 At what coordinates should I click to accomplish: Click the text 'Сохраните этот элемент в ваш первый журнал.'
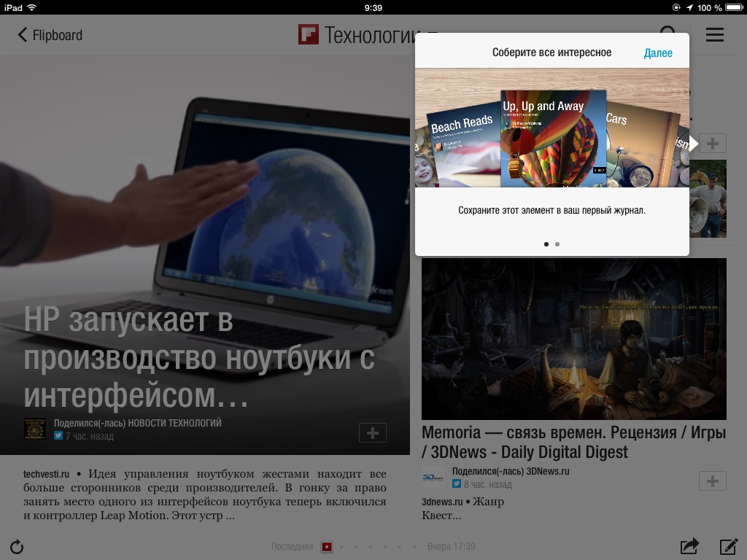pos(551,210)
